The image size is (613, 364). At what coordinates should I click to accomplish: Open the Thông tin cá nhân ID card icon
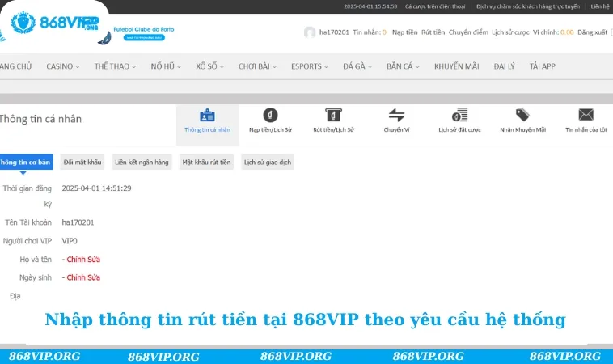pyautogui.click(x=207, y=115)
